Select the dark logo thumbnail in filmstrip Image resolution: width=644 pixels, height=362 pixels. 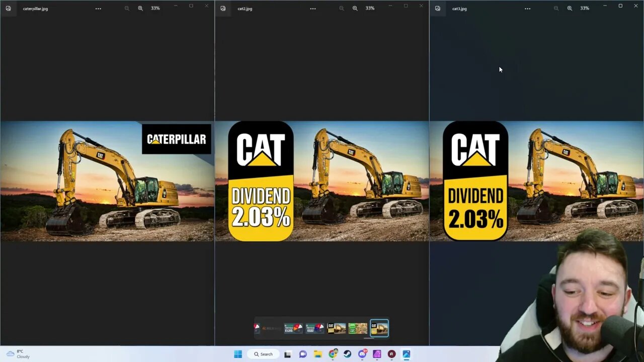[x=272, y=329]
